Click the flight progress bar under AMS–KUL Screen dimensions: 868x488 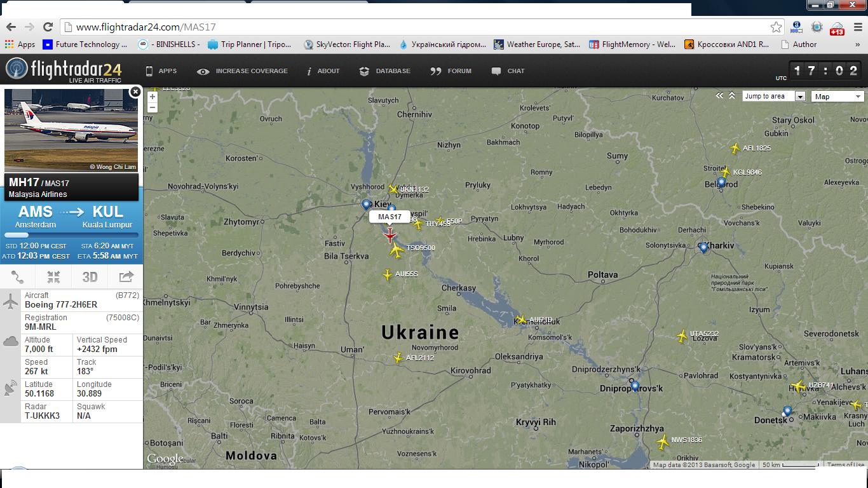coord(71,235)
